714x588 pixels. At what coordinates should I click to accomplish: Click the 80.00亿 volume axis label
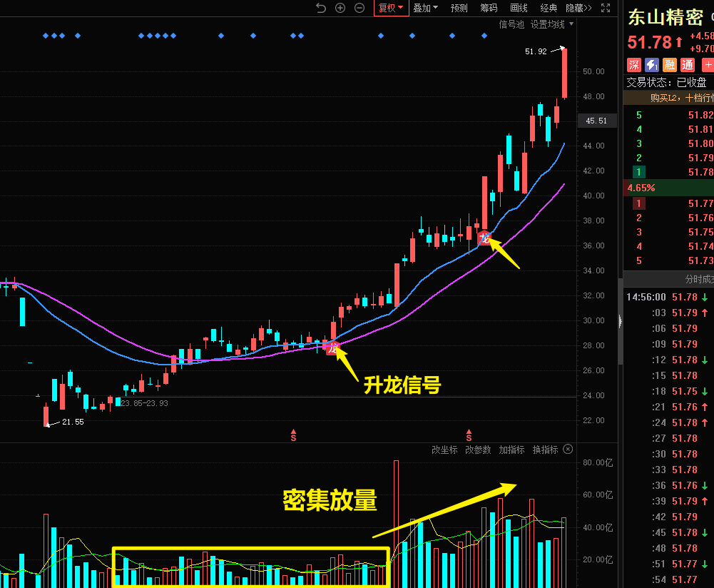[x=598, y=462]
